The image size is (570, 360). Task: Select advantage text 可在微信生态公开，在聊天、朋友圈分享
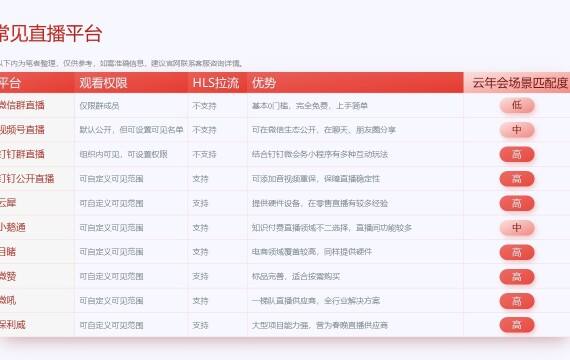pos(324,130)
